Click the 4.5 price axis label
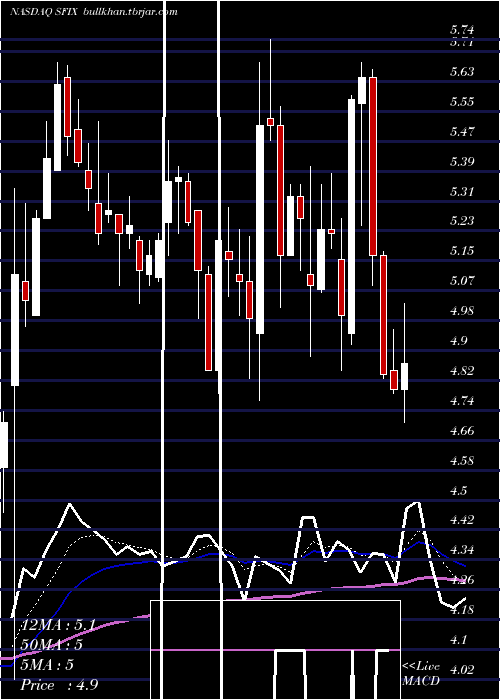The height and width of the screenshot is (700, 500). click(x=459, y=490)
